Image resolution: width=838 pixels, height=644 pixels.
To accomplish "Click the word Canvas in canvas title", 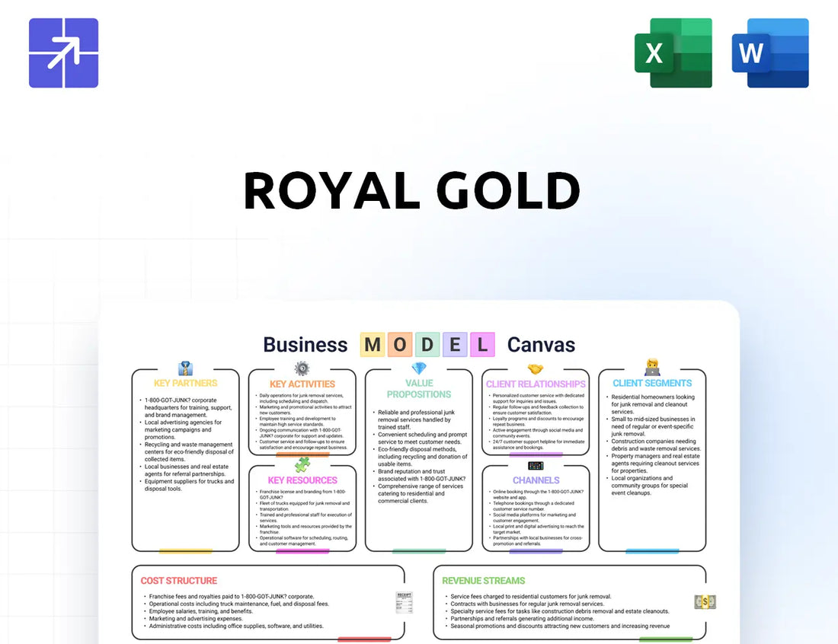I will tap(541, 345).
